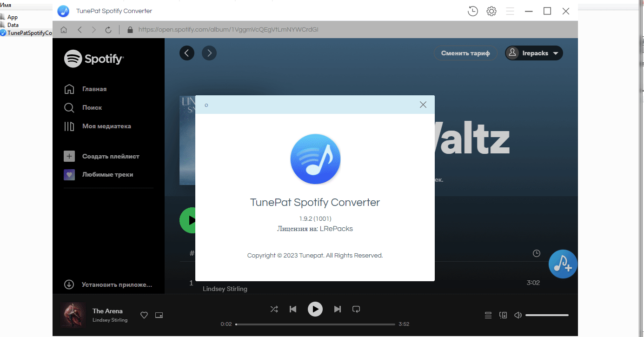
Task: Click the album cover thumbnail
Action: 187,140
